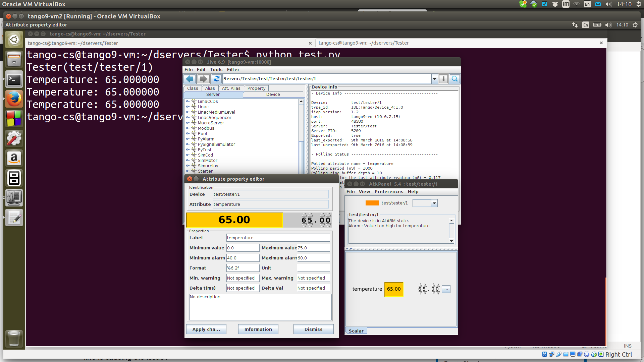Click the Maximum value input field

pos(313,248)
